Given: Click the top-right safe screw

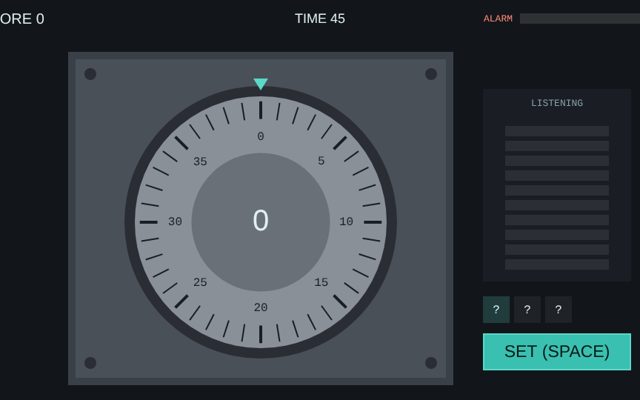Looking at the screenshot, I should 431,74.
